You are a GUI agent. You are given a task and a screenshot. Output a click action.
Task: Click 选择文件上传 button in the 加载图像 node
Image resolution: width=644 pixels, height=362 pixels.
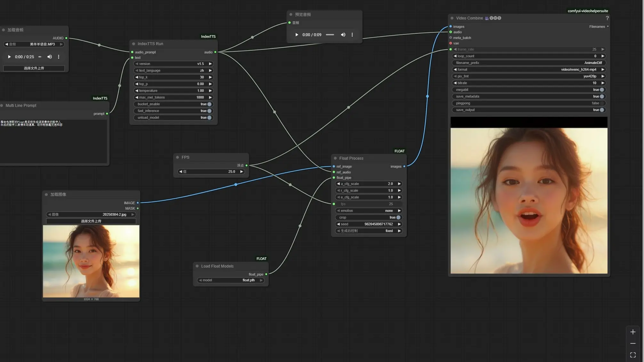91,221
